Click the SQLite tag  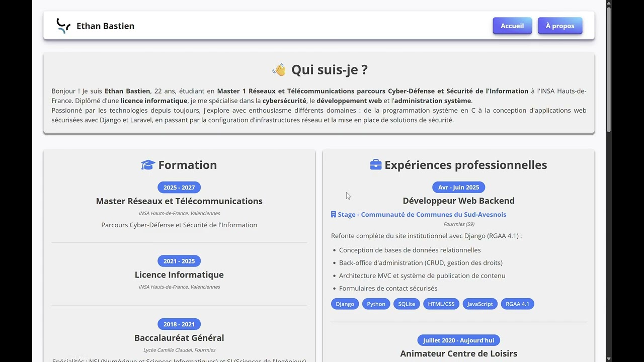click(x=407, y=304)
